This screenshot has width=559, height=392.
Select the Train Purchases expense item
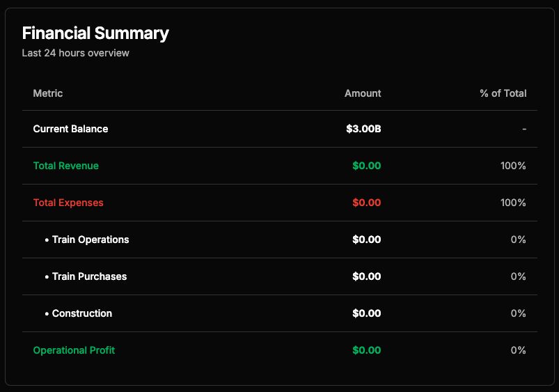pos(89,276)
